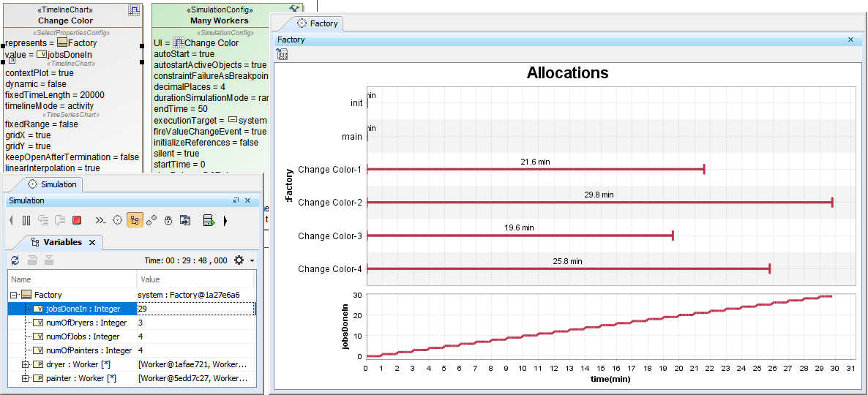Toggle the highlighted Variables tree view button

(135, 220)
